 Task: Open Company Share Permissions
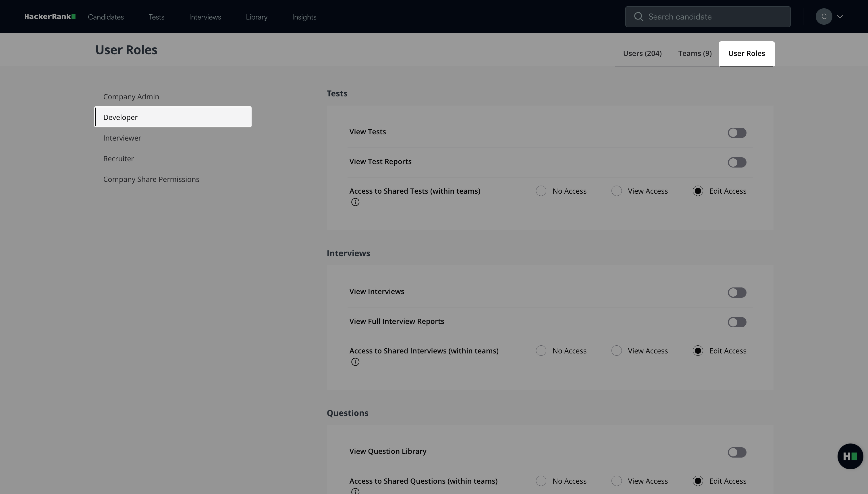point(151,180)
